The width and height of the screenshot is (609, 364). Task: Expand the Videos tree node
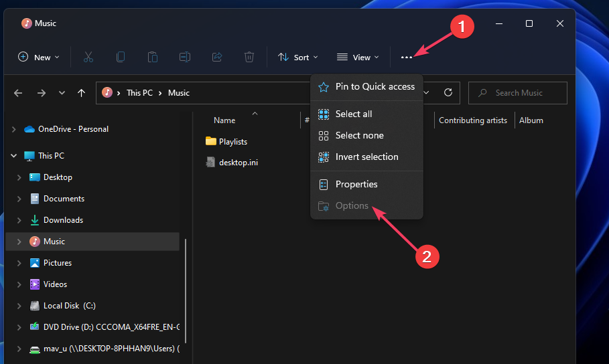click(19, 284)
